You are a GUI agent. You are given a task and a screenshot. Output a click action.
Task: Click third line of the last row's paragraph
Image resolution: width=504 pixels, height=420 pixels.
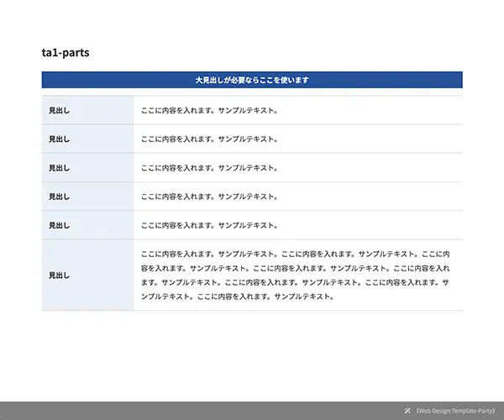(x=294, y=282)
